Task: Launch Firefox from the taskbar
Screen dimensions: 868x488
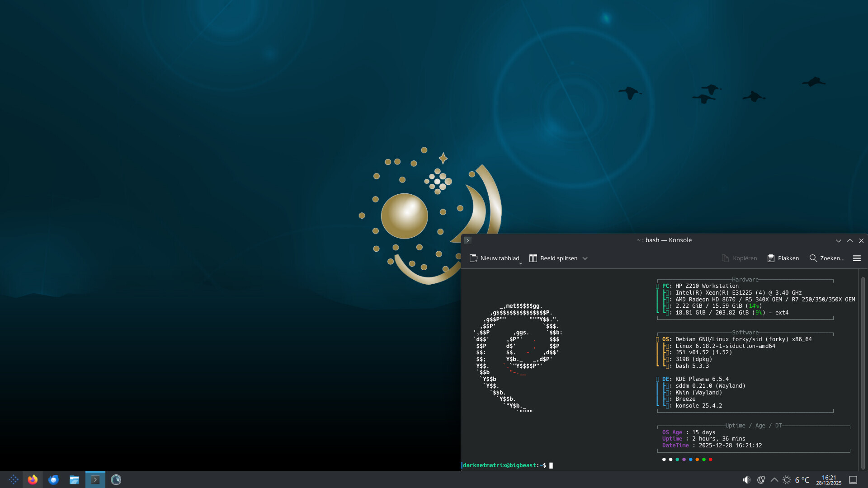Action: point(33,479)
